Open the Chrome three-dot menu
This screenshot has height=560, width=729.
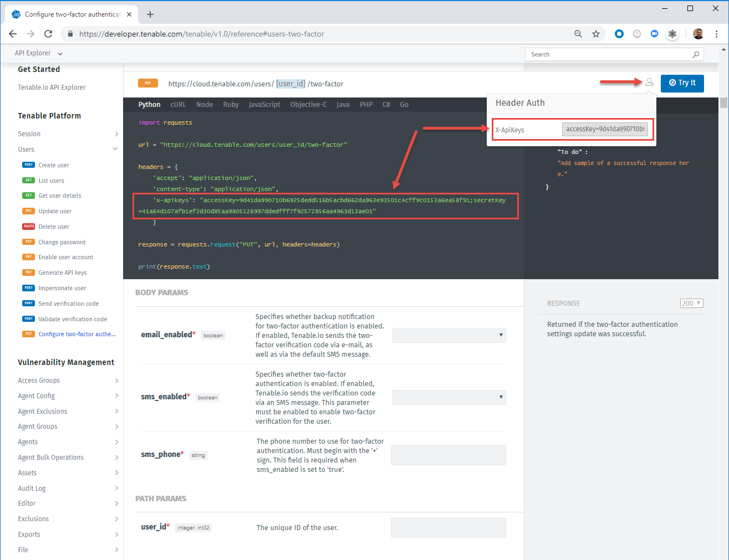click(717, 34)
